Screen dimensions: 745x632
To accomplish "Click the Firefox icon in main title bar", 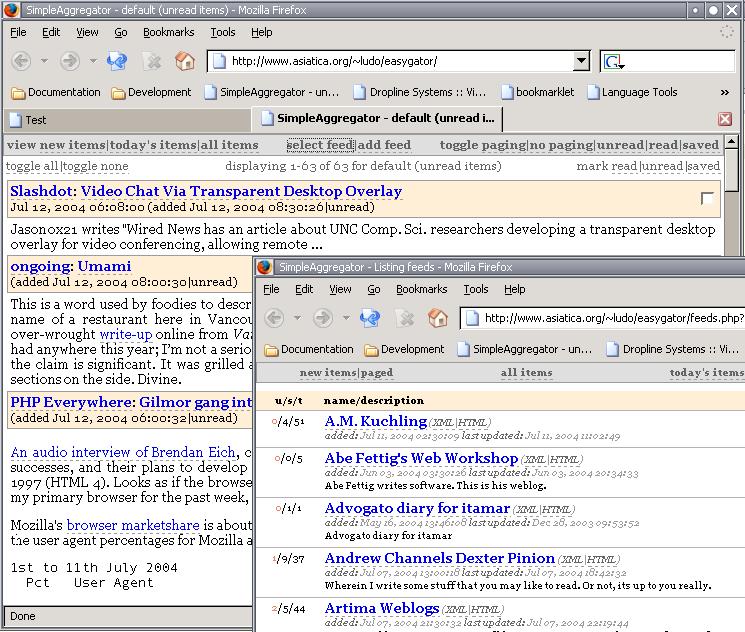I will pos(11,10).
